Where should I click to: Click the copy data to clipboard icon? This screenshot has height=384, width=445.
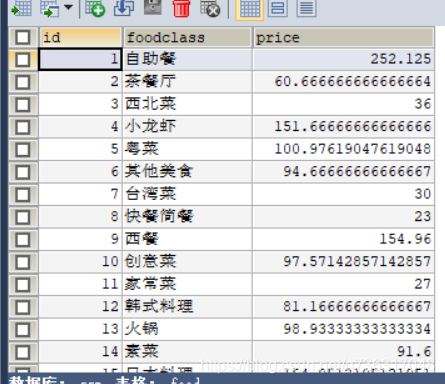click(50, 8)
